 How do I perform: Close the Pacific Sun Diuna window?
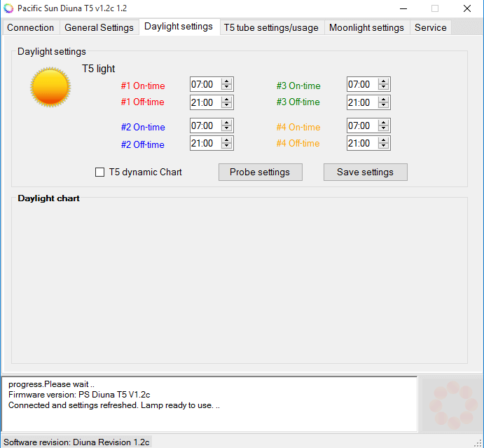(x=467, y=8)
